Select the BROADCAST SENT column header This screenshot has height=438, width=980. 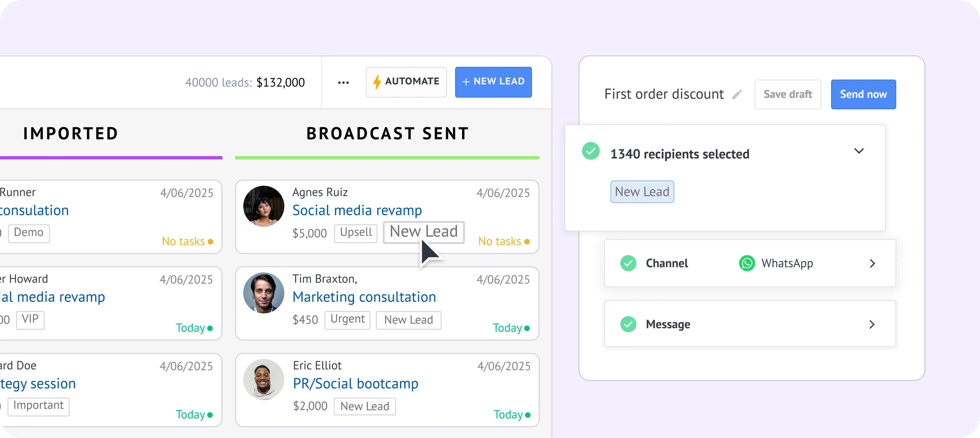click(387, 133)
